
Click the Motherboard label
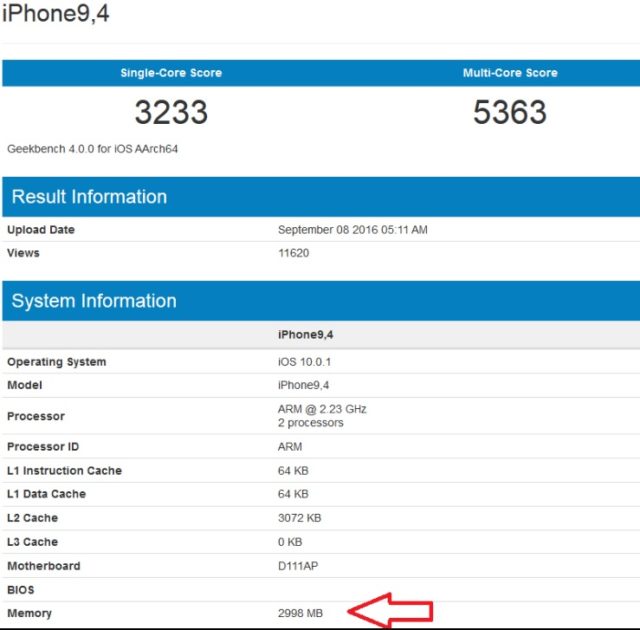click(44, 566)
